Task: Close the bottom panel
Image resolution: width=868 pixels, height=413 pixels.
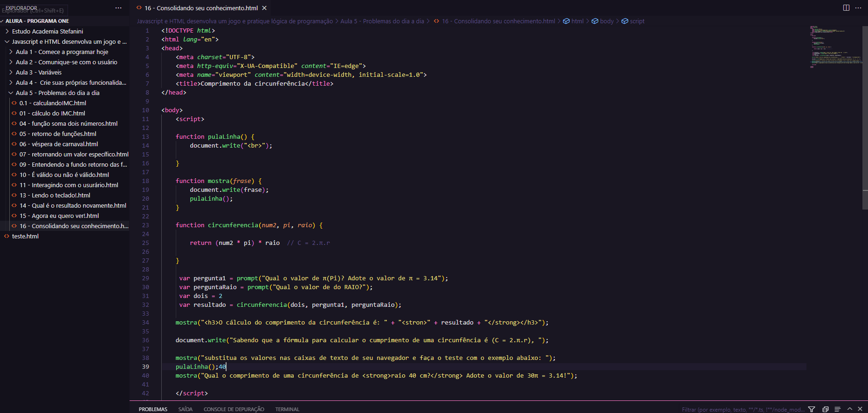Action: pyautogui.click(x=860, y=409)
